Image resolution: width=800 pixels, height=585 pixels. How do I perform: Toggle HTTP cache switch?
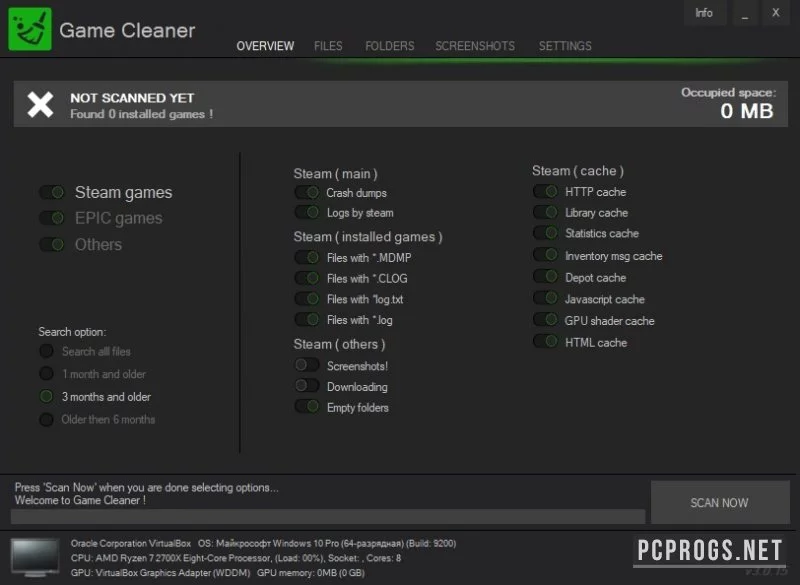pos(545,191)
